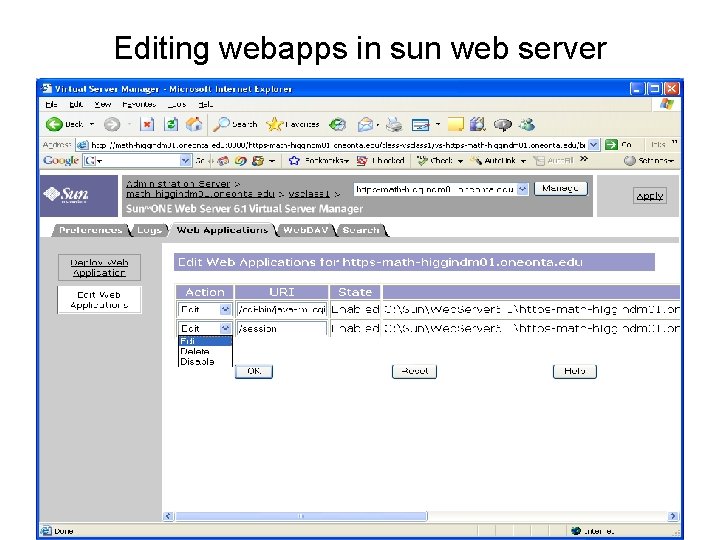This screenshot has width=720, height=540.
Task: Switch to the Preferences tab
Action: [x=90, y=230]
